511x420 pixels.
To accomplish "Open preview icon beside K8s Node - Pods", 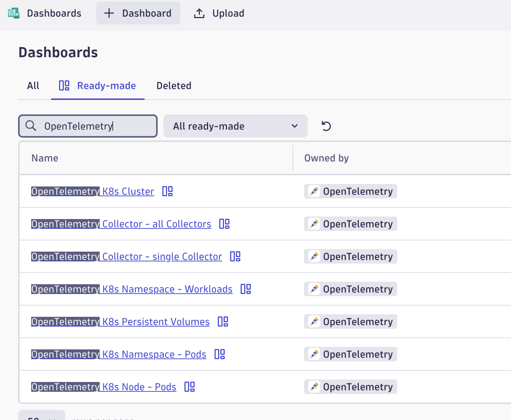I will point(189,387).
